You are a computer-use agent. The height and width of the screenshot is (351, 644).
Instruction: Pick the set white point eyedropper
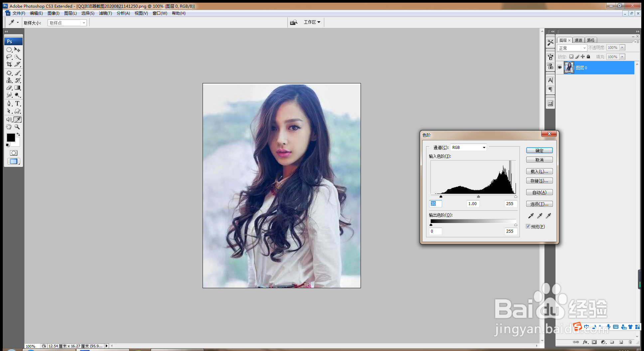pos(548,216)
